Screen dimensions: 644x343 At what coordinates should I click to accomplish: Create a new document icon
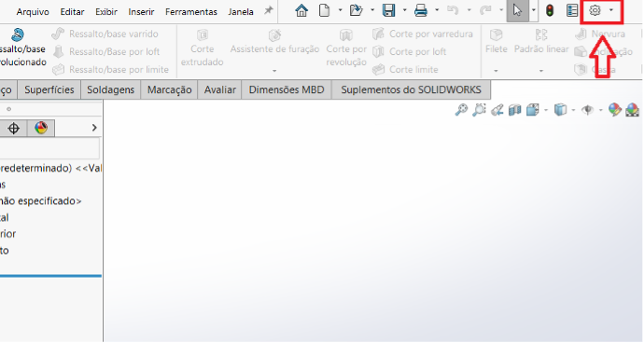(325, 10)
